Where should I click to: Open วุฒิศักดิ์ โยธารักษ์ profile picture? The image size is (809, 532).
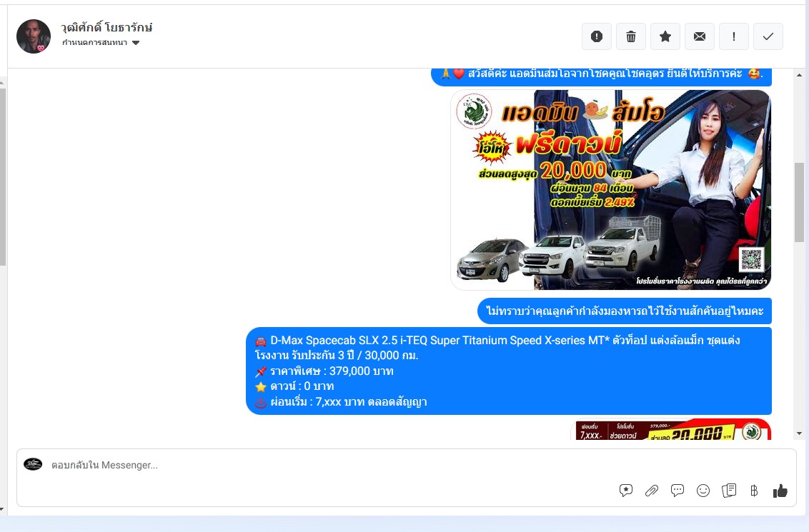(34, 36)
